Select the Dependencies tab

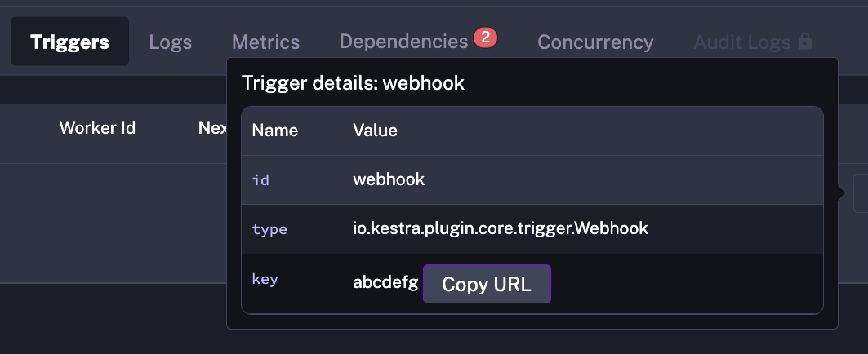click(x=403, y=41)
